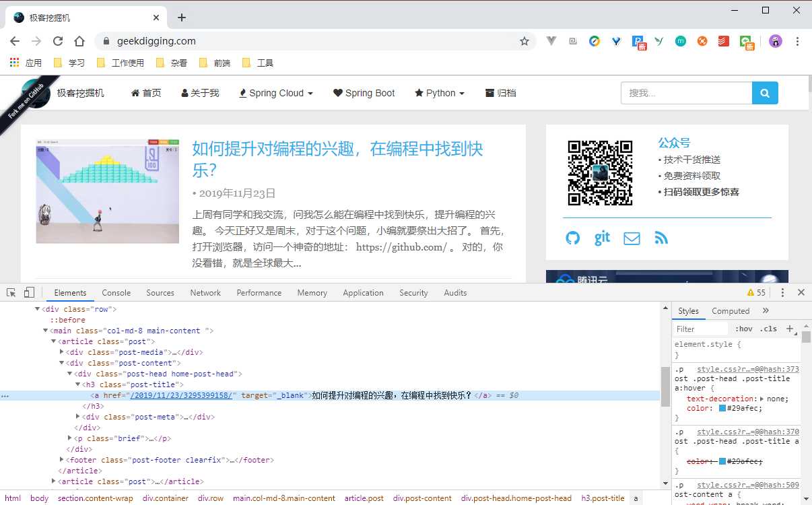The height and width of the screenshot is (505, 812).
Task: Open the 杂看 bookmark folder
Action: [172, 63]
